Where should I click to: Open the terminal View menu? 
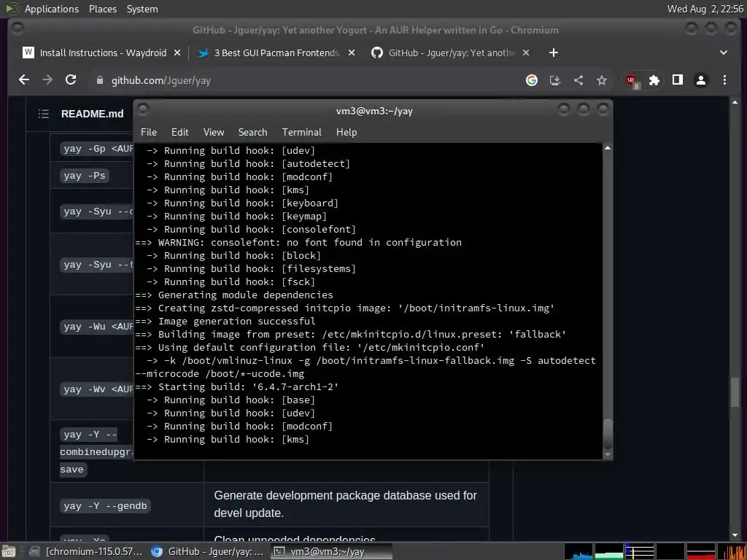pos(214,133)
